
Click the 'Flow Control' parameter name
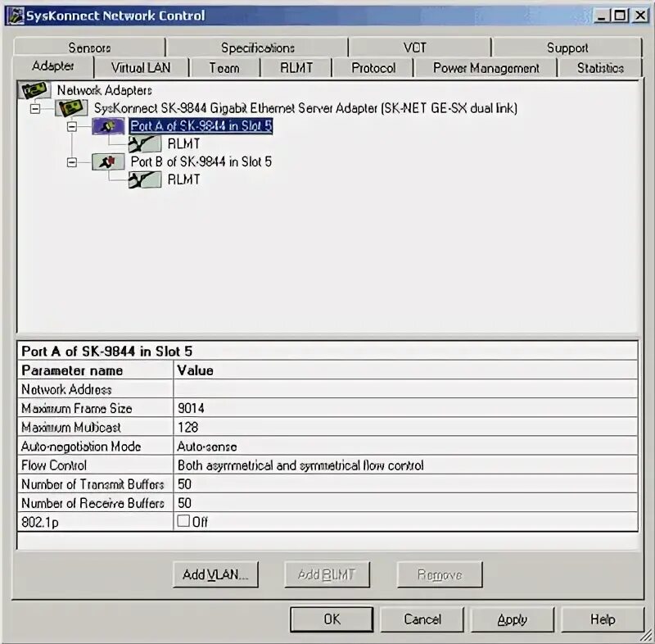coord(54,465)
